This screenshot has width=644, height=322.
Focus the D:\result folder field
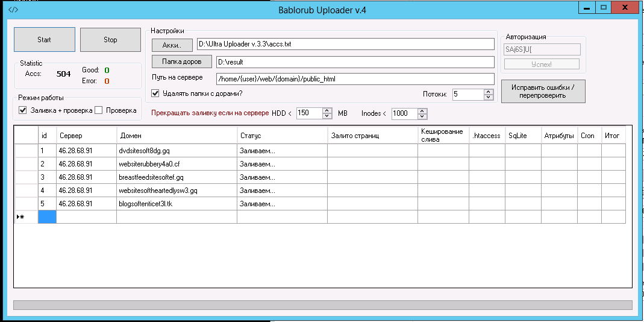(x=355, y=62)
